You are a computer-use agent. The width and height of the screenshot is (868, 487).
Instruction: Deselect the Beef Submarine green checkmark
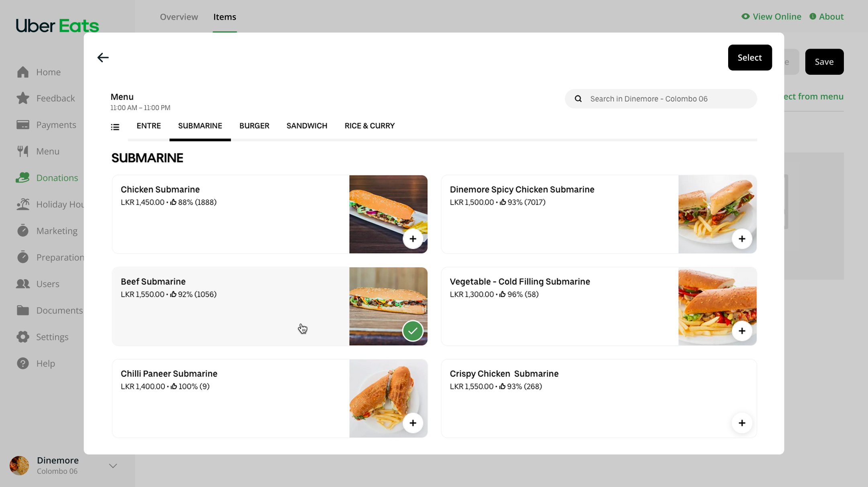pos(413,331)
